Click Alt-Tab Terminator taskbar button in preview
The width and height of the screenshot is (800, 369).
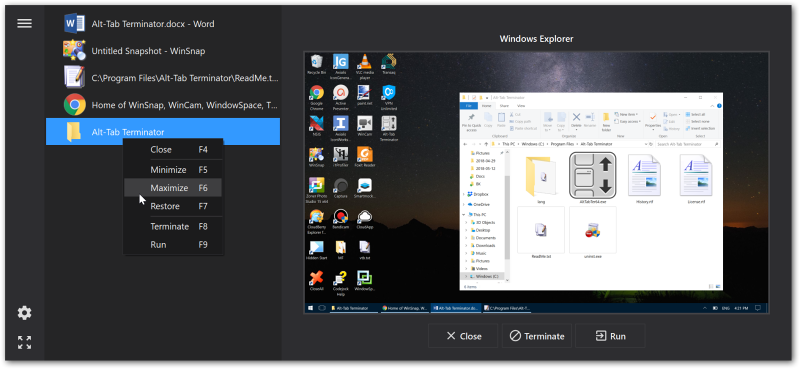[x=354, y=308]
